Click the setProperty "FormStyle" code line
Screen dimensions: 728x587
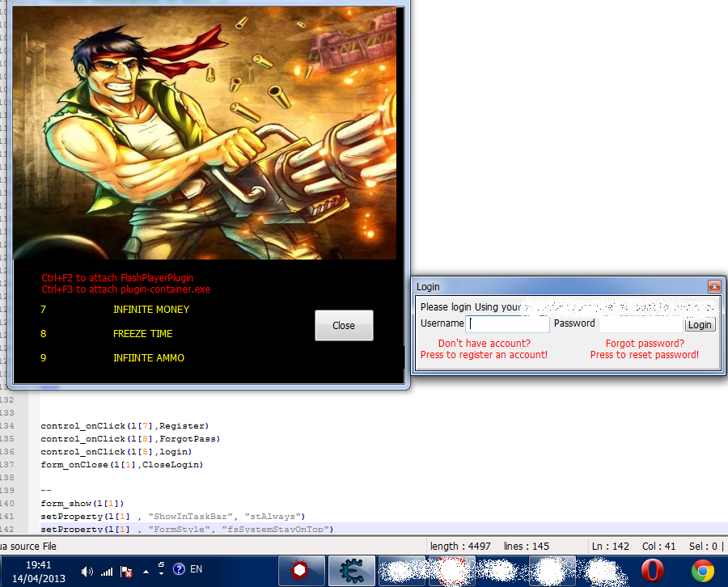pos(187,530)
